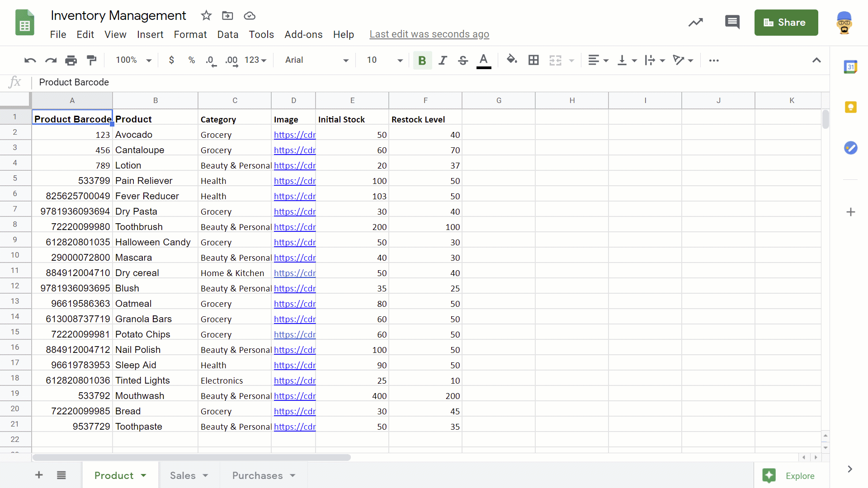Open the Add-ons menu
Viewport: 868px width, 488px height.
click(x=303, y=34)
